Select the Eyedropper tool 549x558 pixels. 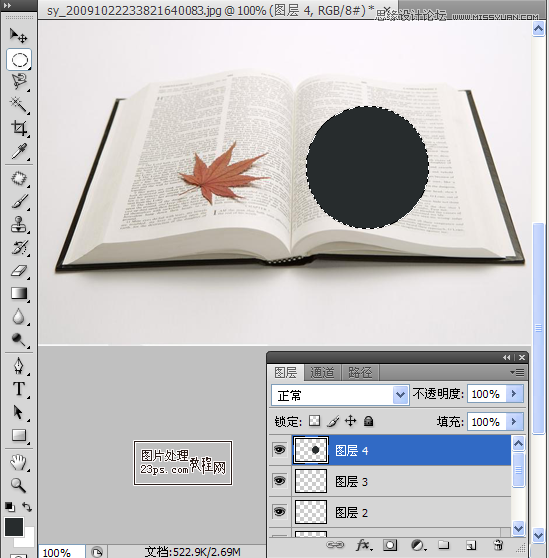pyautogui.click(x=19, y=151)
